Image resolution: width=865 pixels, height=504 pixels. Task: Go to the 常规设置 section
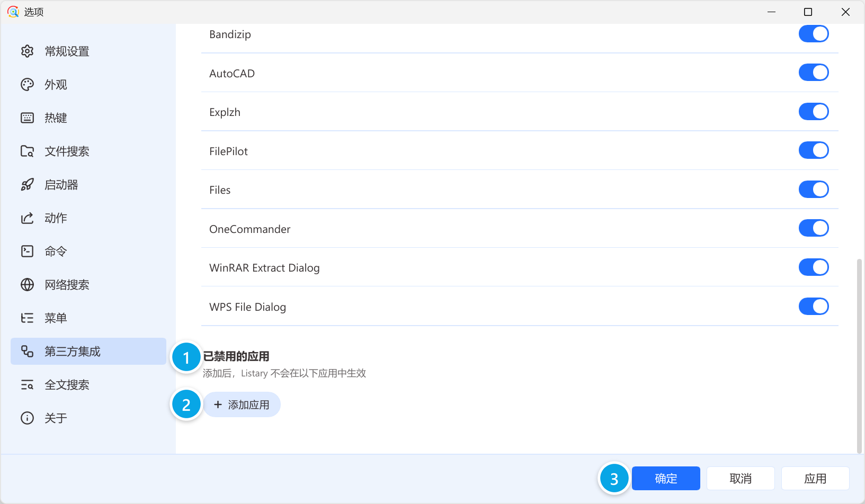coord(88,51)
